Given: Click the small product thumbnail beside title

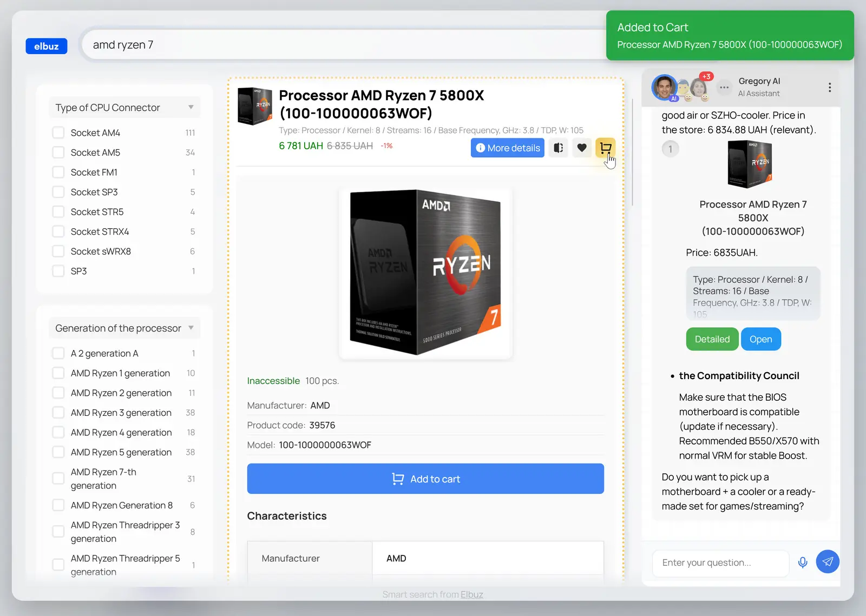Looking at the screenshot, I should pos(255,106).
